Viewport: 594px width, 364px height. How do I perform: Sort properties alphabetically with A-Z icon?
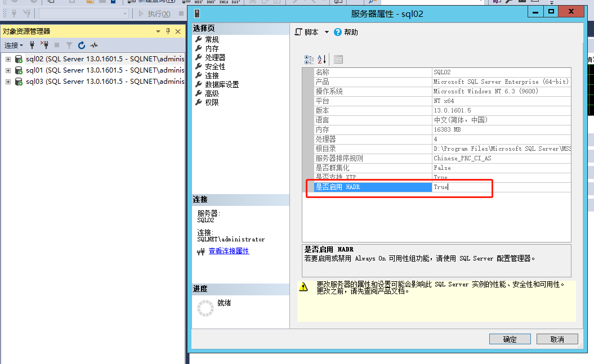[321, 60]
